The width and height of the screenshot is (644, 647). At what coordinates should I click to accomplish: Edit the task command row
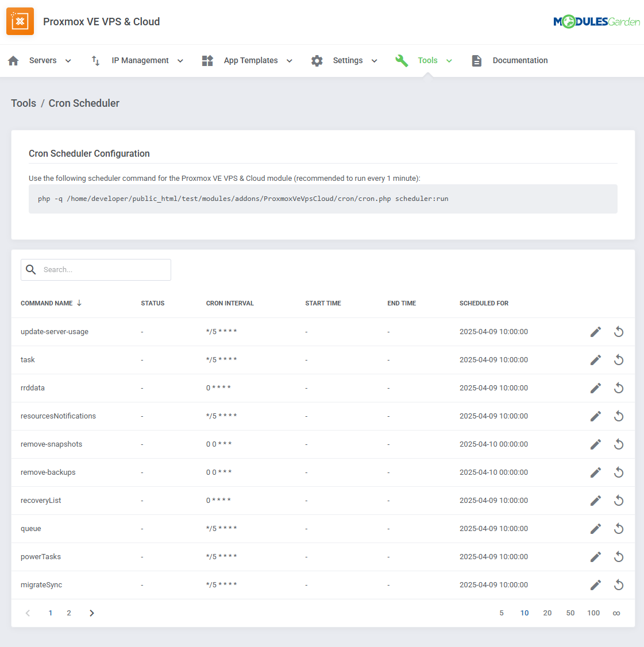click(595, 360)
